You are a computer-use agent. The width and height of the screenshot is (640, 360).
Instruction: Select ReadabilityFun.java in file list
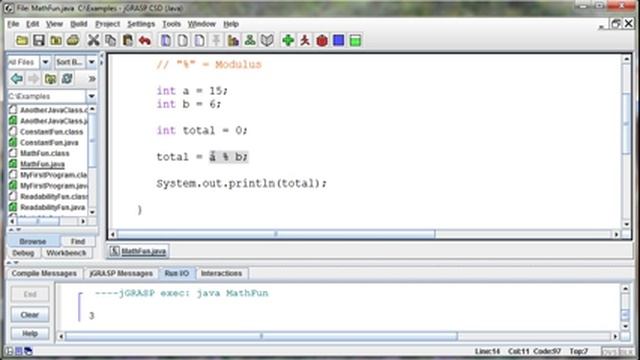click(x=53, y=207)
